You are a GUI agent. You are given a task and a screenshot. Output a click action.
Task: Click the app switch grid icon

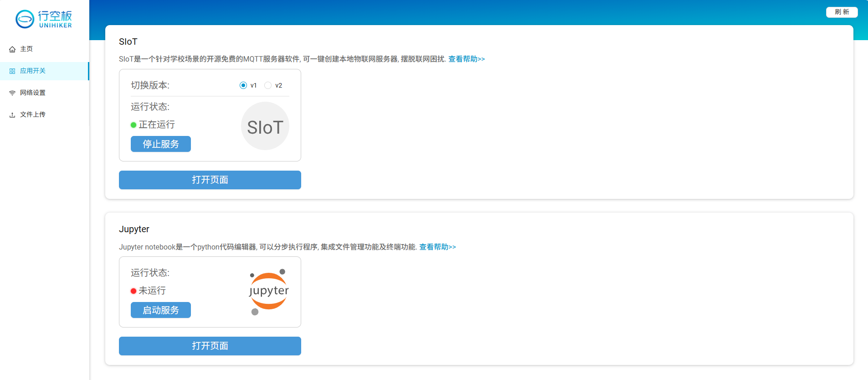coord(12,71)
